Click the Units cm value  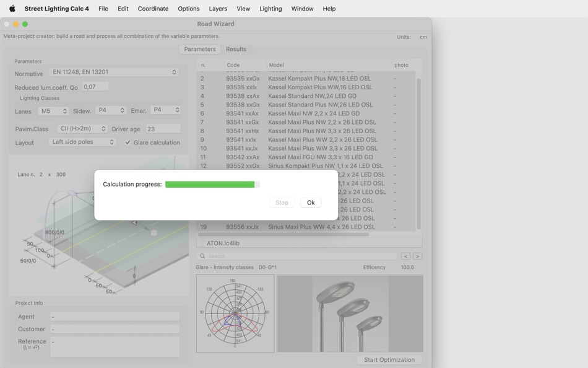tap(423, 37)
